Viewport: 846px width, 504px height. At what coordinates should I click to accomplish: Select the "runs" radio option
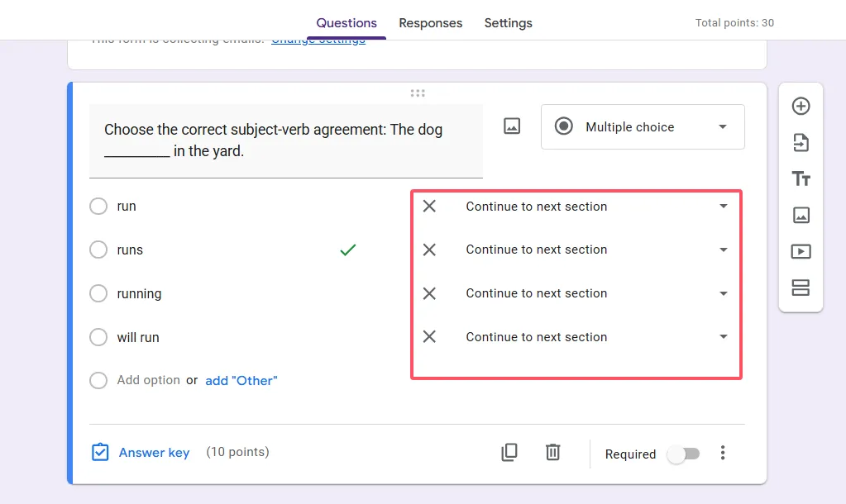point(98,250)
